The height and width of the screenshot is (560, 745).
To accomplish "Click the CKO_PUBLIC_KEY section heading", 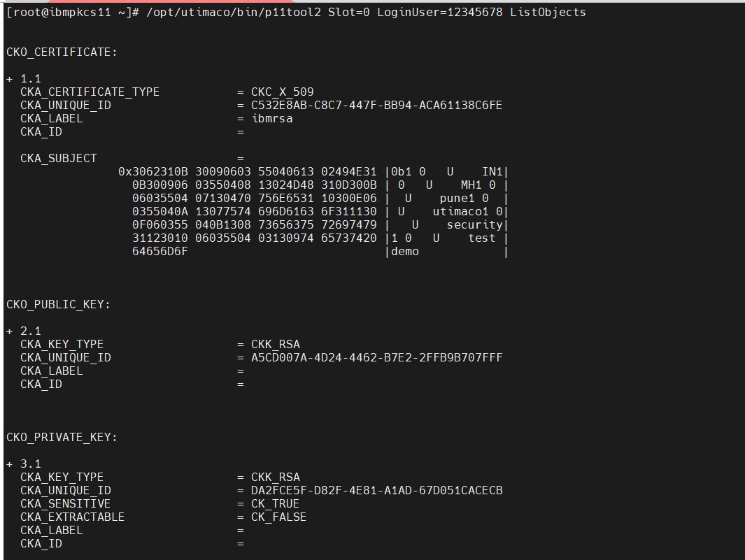I will 59,304.
